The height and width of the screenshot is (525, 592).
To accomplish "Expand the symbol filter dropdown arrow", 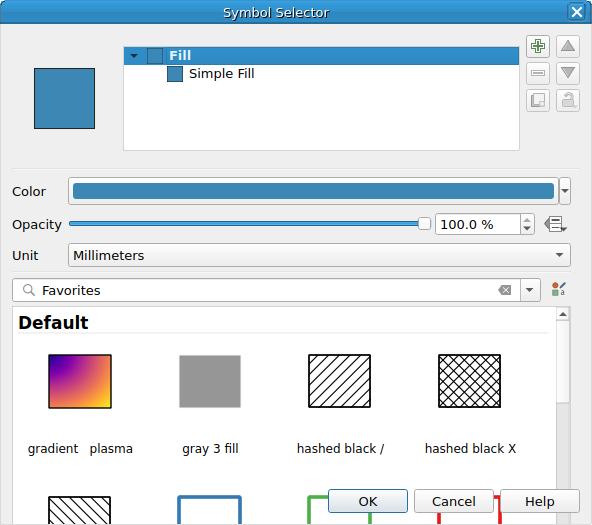I will (530, 290).
